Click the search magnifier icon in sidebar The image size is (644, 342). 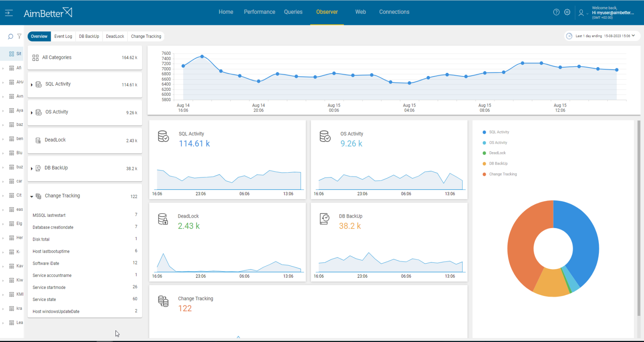tap(10, 37)
